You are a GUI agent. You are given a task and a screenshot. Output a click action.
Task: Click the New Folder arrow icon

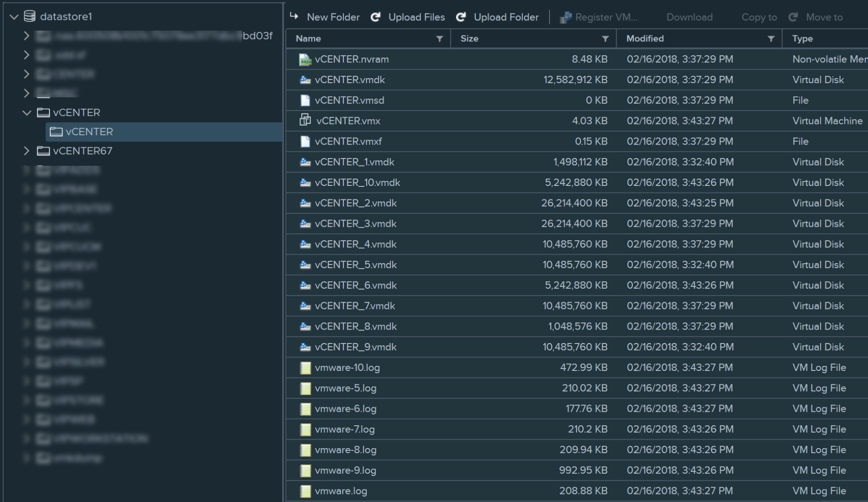(294, 16)
